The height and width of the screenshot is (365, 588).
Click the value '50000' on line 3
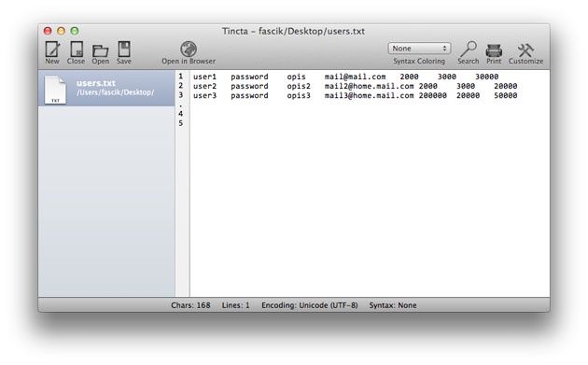pos(506,95)
